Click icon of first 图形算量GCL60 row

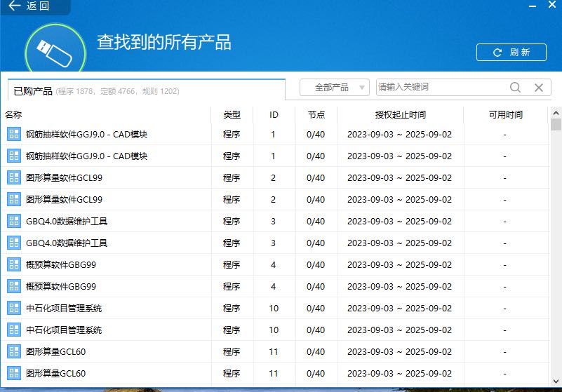[x=14, y=351]
